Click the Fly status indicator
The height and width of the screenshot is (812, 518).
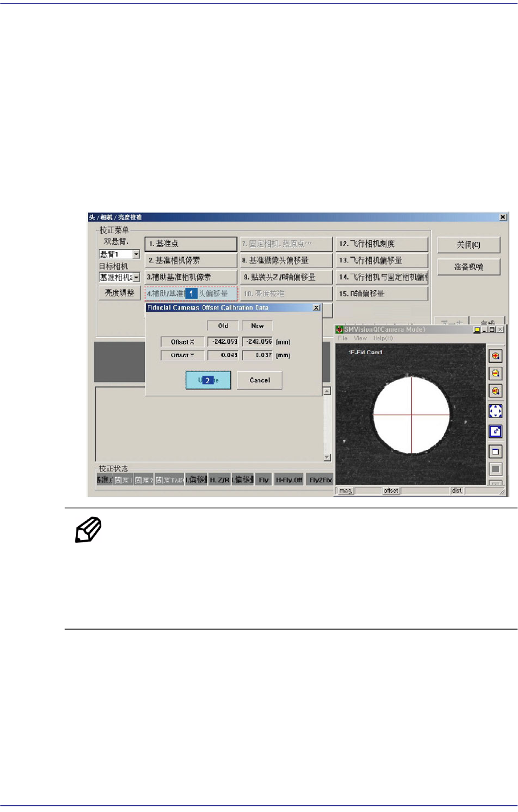(x=264, y=480)
